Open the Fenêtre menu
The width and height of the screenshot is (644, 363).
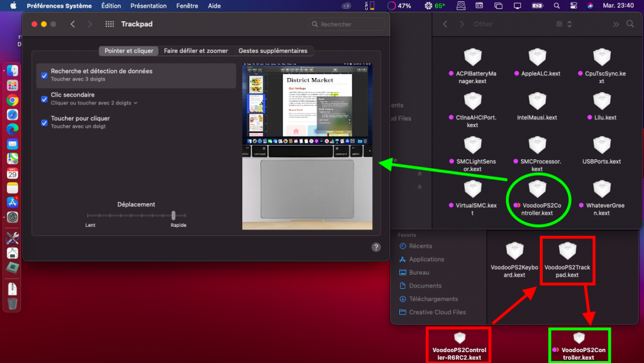[187, 6]
